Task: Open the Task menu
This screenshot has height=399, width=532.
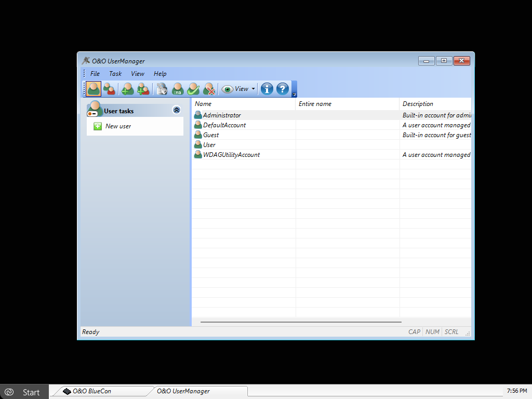Action: [x=115, y=74]
